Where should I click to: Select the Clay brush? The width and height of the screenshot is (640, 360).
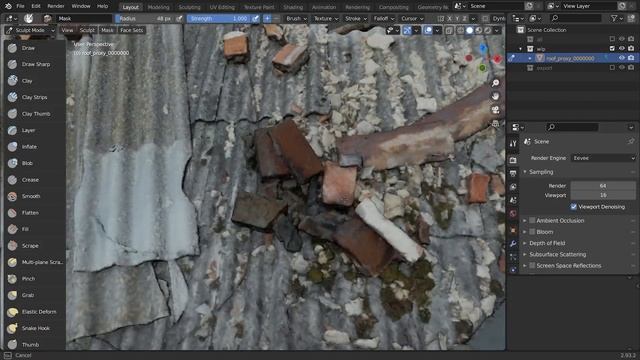coord(34,81)
